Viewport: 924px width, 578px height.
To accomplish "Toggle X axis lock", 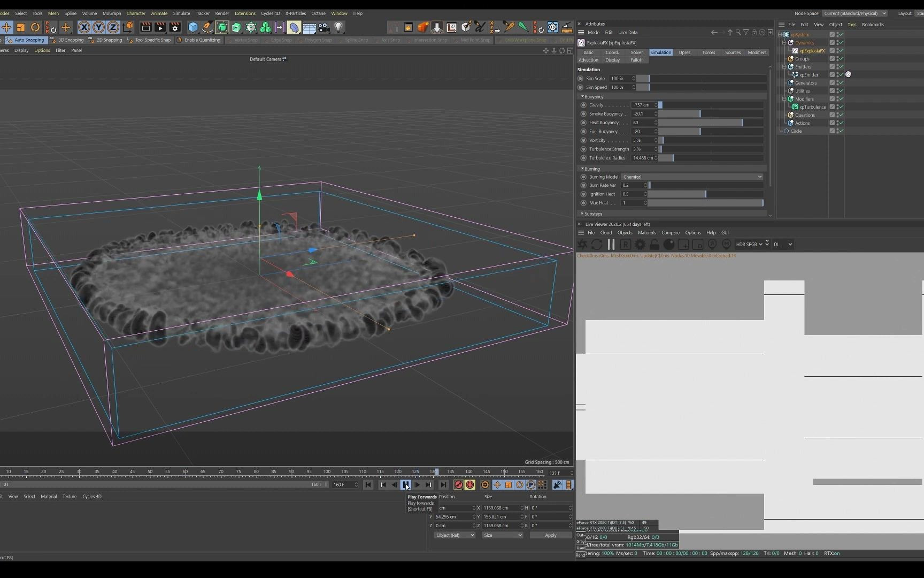I will (x=84, y=27).
